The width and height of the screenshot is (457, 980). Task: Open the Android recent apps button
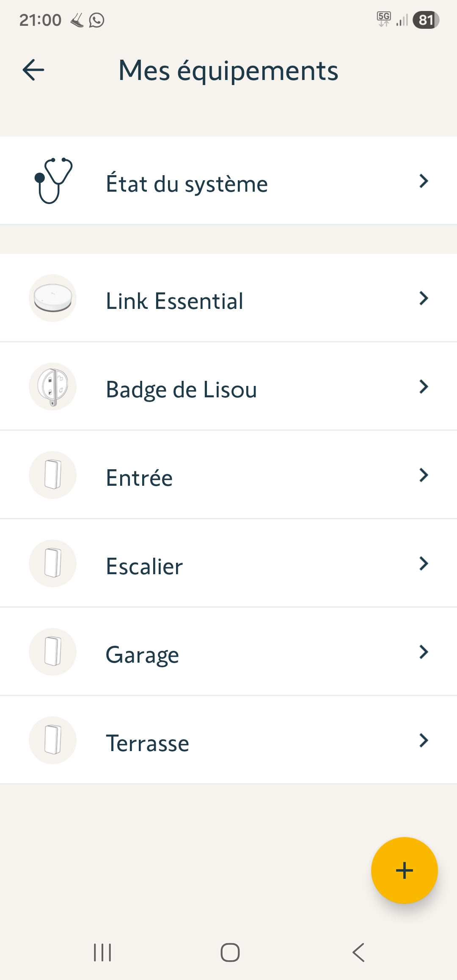pos(102,952)
